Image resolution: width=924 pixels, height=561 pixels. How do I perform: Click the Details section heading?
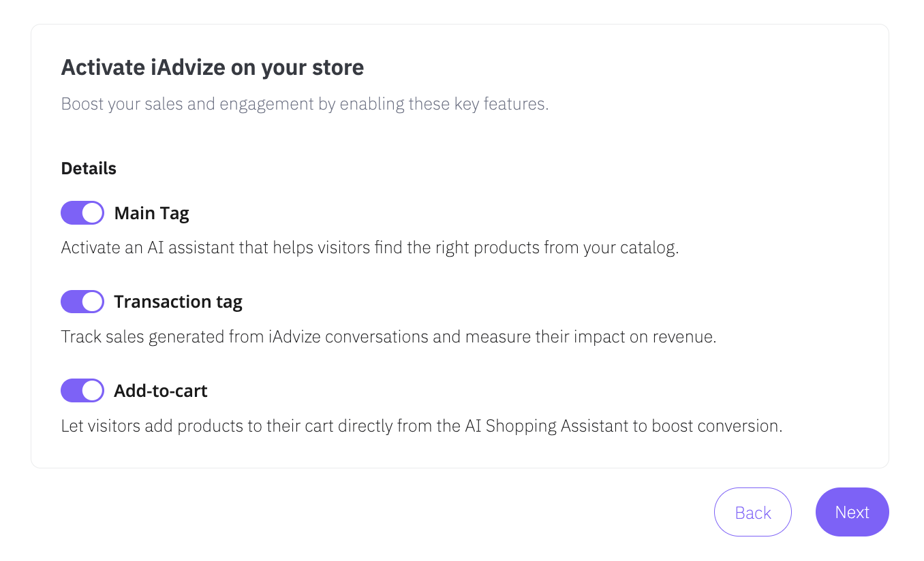click(x=89, y=168)
